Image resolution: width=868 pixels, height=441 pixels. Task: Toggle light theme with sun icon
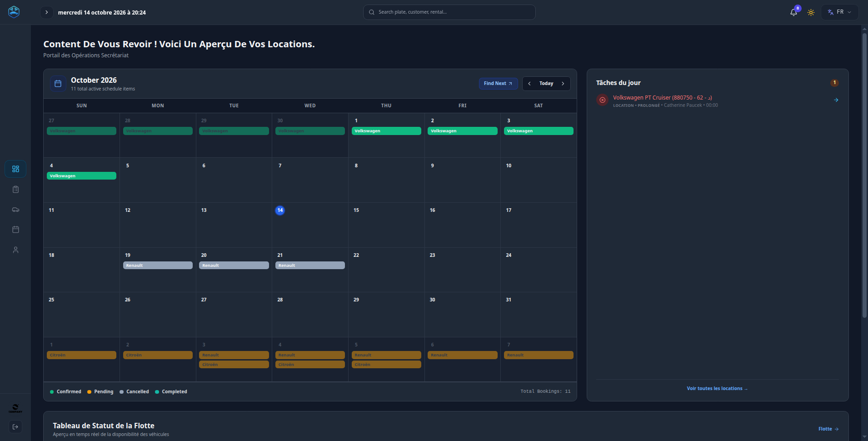811,12
